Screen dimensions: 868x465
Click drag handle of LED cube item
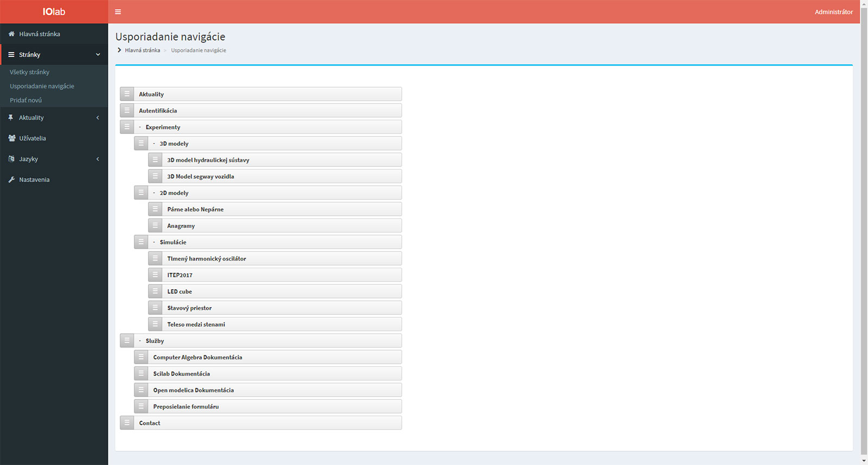point(155,292)
